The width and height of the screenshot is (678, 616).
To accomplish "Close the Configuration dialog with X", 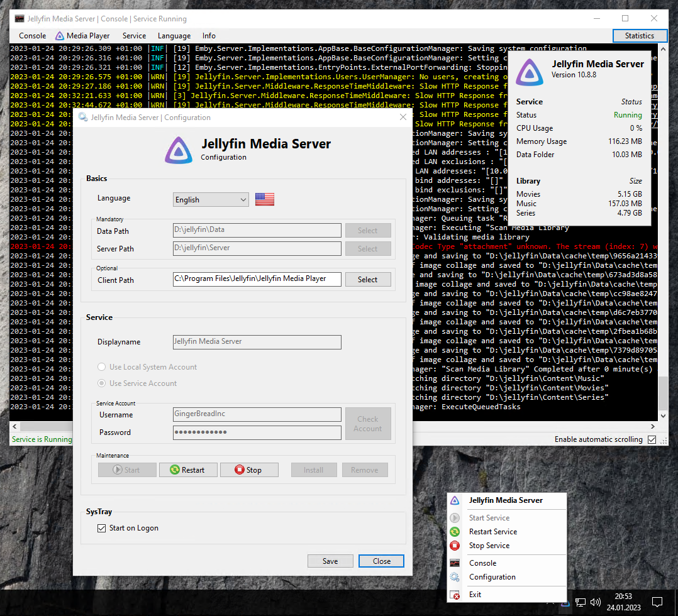I will (403, 117).
